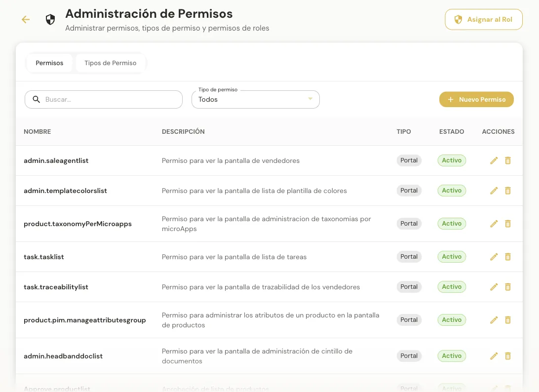Select the task.traceabilitylist name cell
Image resolution: width=539 pixels, height=392 pixels.
pos(56,287)
